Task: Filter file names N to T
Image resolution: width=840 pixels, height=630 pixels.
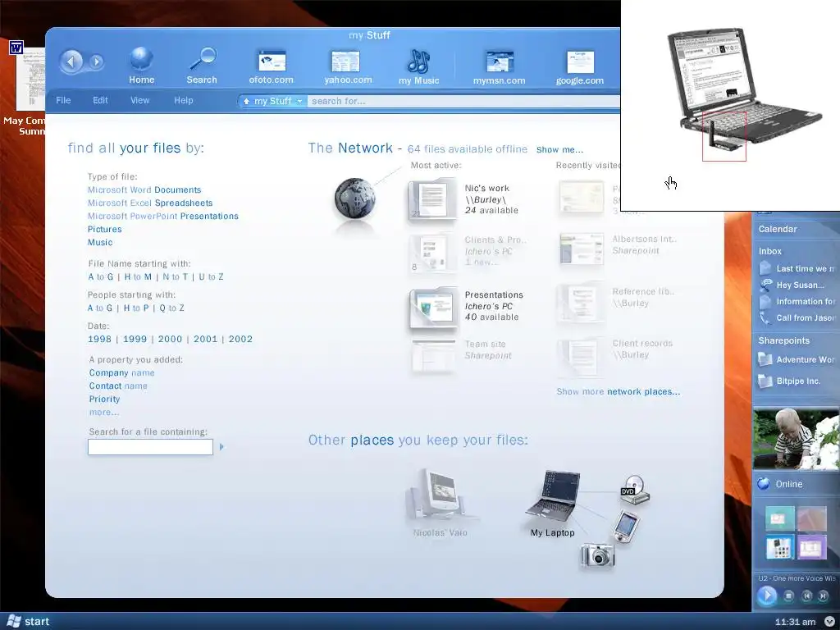Action: (x=176, y=277)
